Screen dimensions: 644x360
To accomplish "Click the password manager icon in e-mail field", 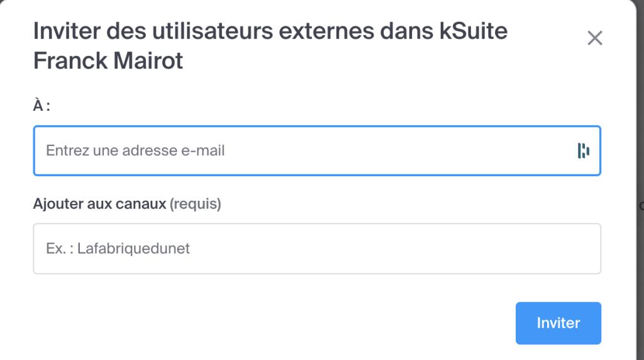I will coord(584,150).
